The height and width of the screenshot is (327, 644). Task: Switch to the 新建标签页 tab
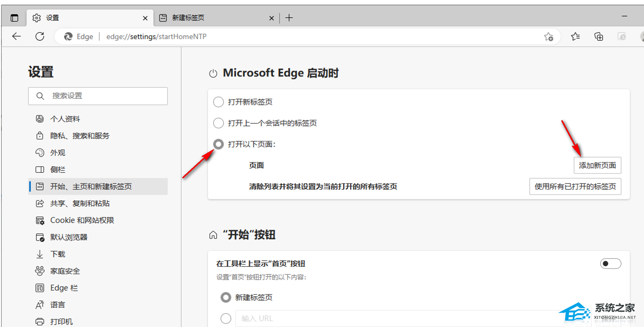tap(211, 18)
